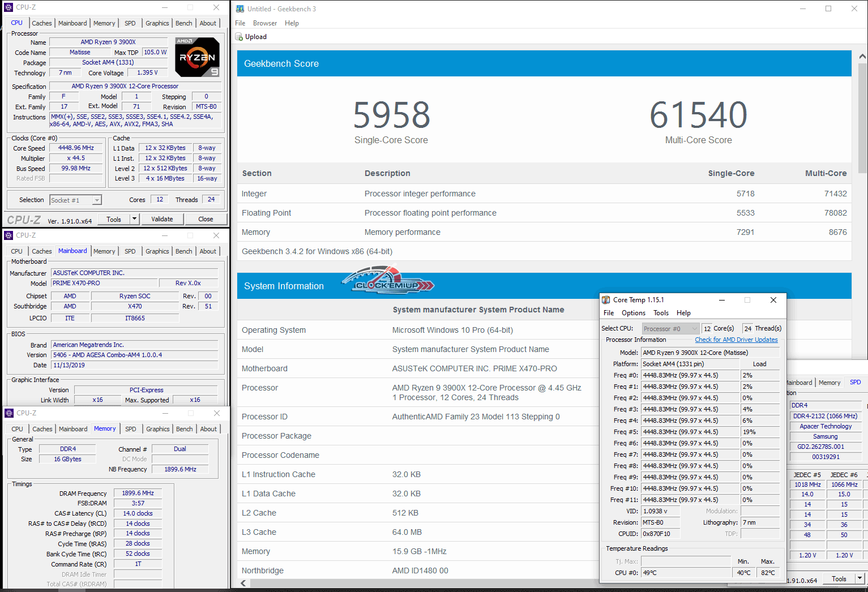Close the Core Temp window
868x592 pixels.
click(x=773, y=300)
